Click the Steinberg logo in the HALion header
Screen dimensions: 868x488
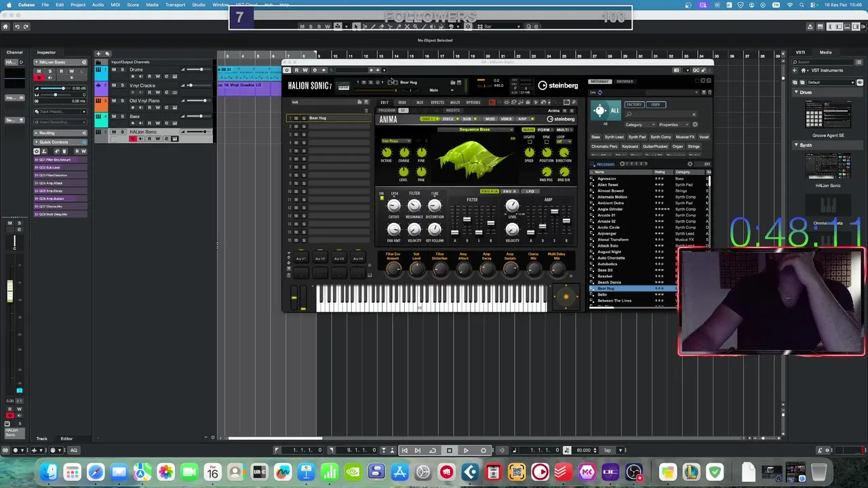[x=558, y=85]
